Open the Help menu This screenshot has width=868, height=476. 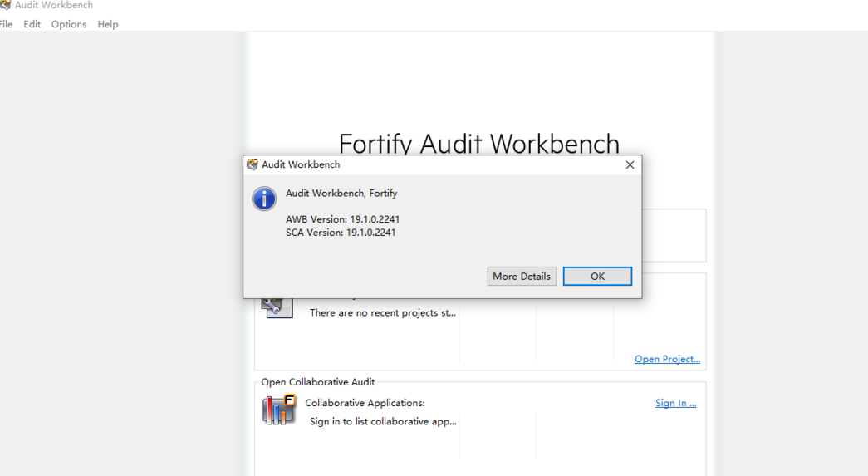tap(108, 24)
